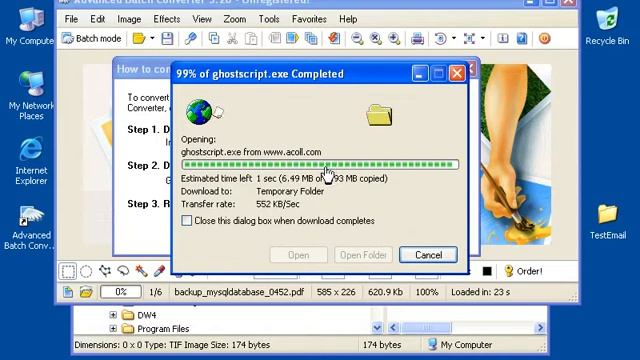
Task: Click the 620.9 Kb file size text
Action: coord(385,292)
